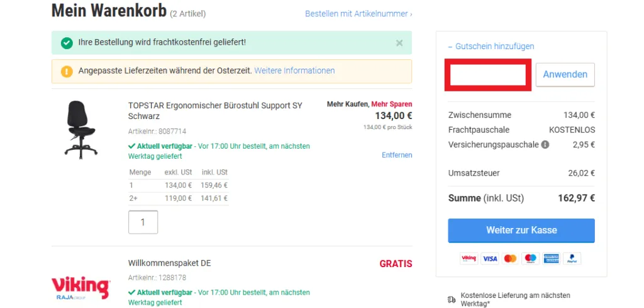Click the chair quantity input box
This screenshot has width=644, height=308.
[x=143, y=222]
